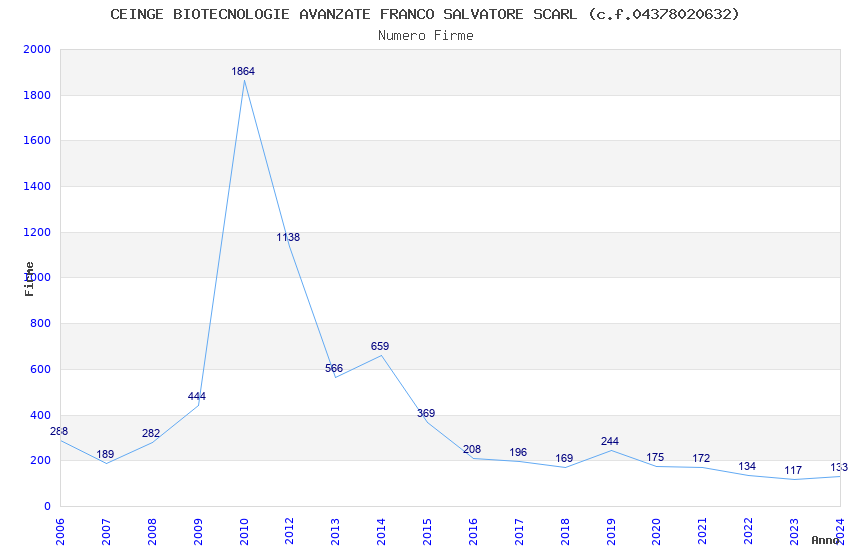Click the Anno axis title
This screenshot has height=550, width=850.
[825, 540]
